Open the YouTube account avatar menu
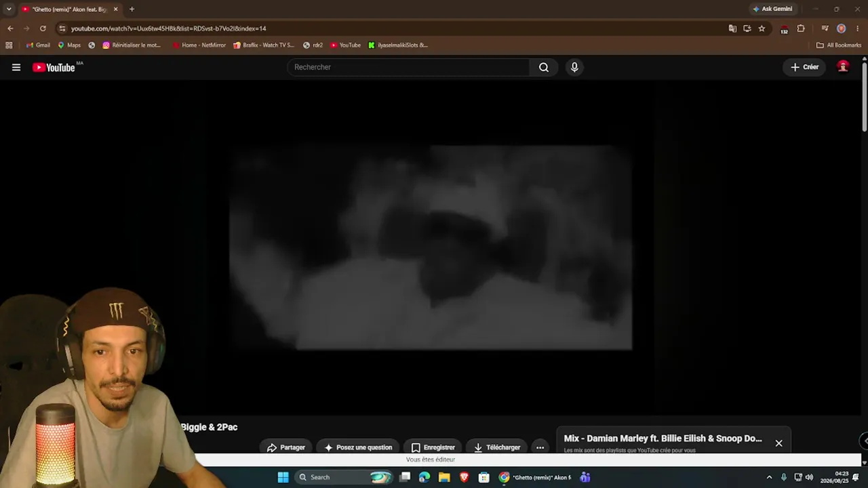 coord(843,66)
